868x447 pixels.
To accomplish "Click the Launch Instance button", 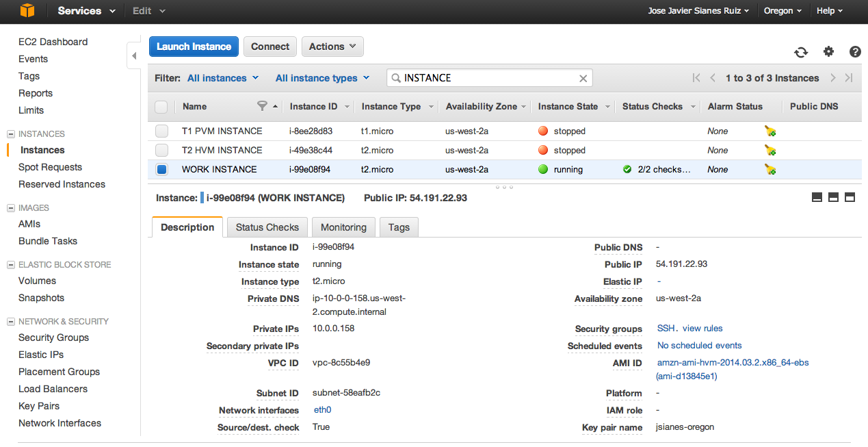I will pyautogui.click(x=194, y=47).
